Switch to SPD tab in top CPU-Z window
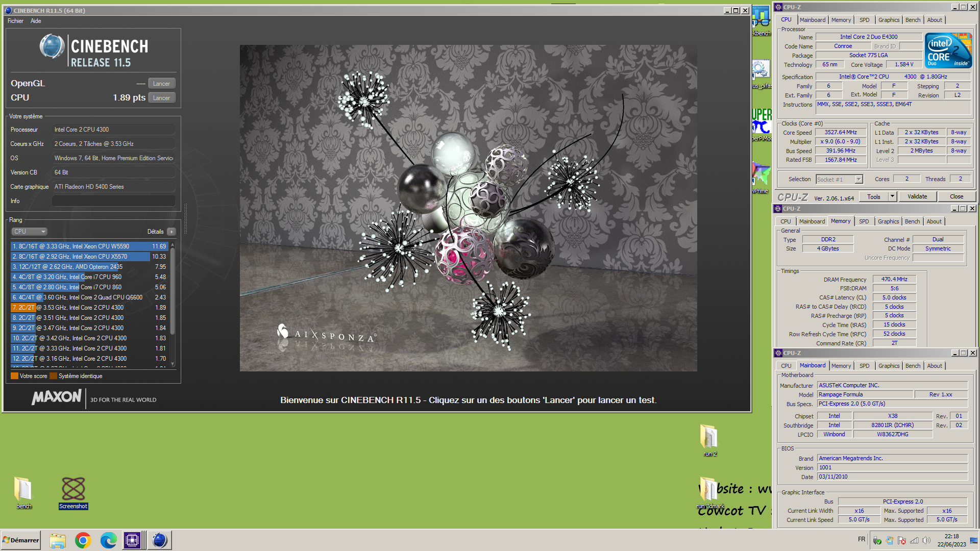The image size is (980, 551). tap(864, 20)
